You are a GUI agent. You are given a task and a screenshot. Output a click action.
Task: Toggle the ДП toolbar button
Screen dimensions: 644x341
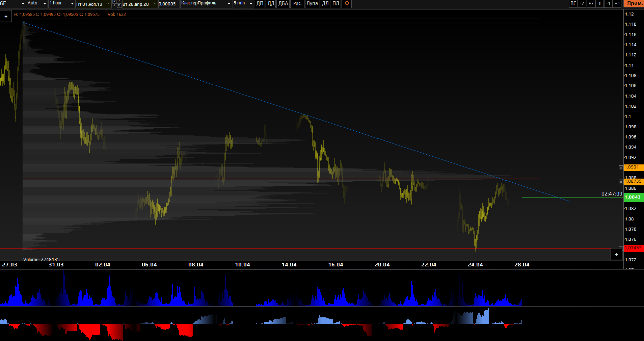click(x=260, y=4)
